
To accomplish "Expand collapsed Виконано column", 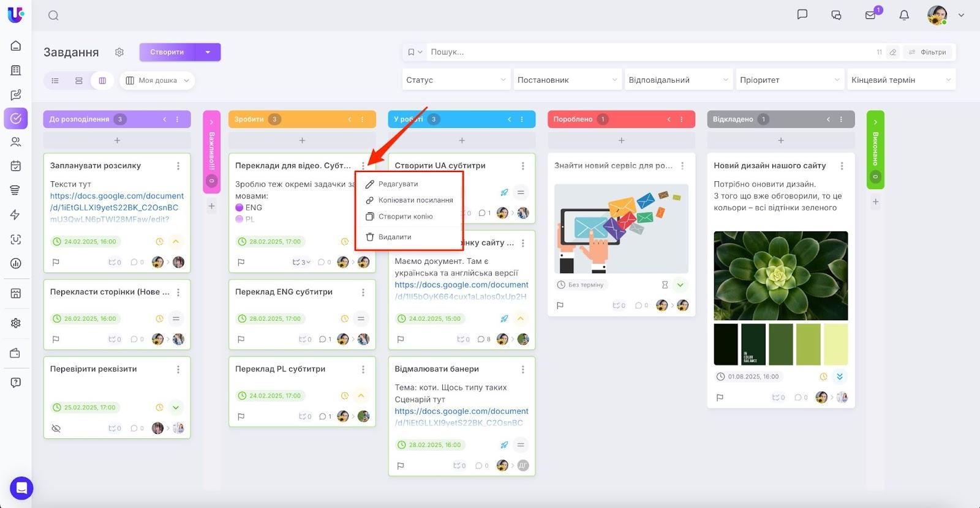I will [875, 122].
